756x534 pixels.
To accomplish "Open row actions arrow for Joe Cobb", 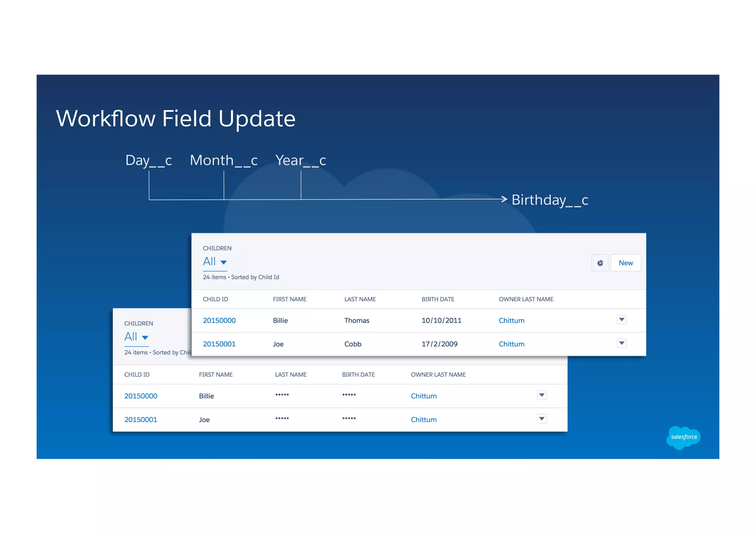I will click(622, 343).
